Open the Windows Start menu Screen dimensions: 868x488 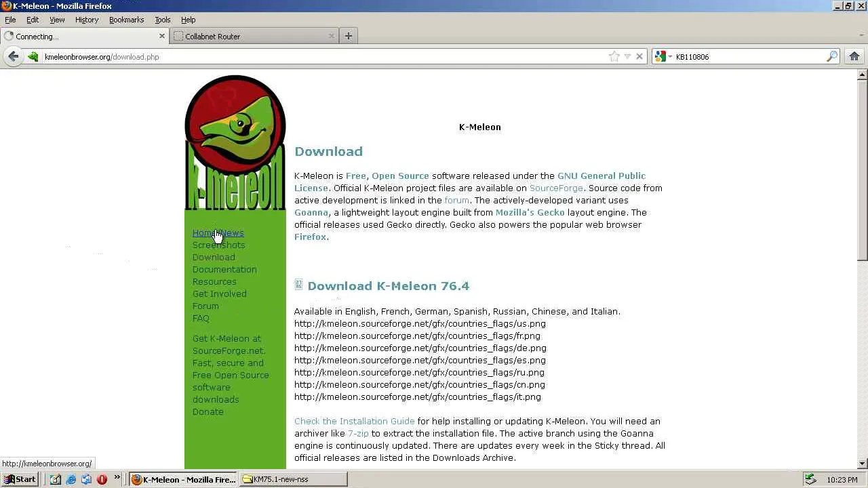20,479
